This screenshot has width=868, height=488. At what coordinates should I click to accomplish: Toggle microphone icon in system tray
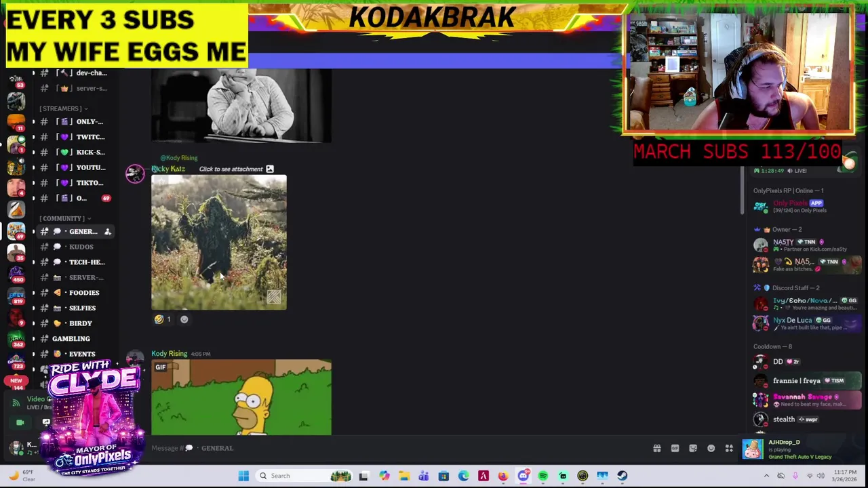795,476
